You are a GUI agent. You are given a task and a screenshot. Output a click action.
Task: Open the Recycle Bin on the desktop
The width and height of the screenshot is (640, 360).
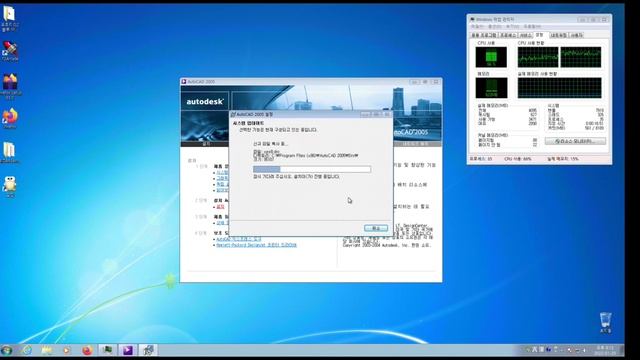point(606,322)
